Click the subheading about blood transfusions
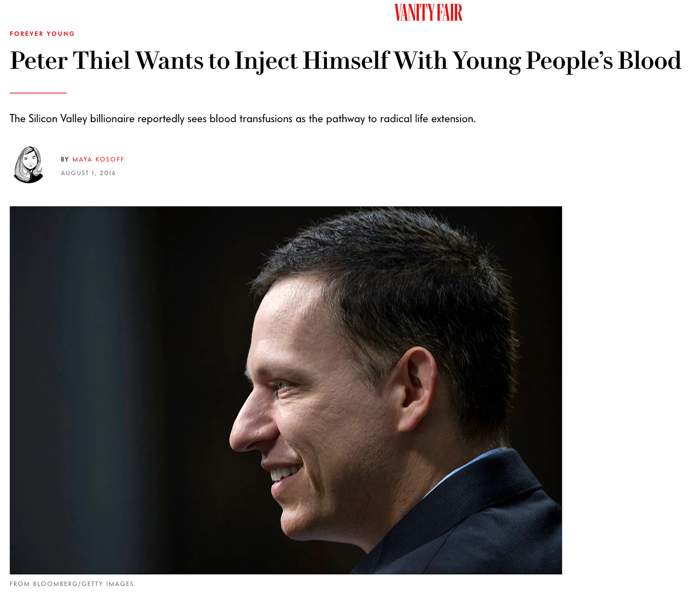The image size is (700, 597). pos(242,119)
